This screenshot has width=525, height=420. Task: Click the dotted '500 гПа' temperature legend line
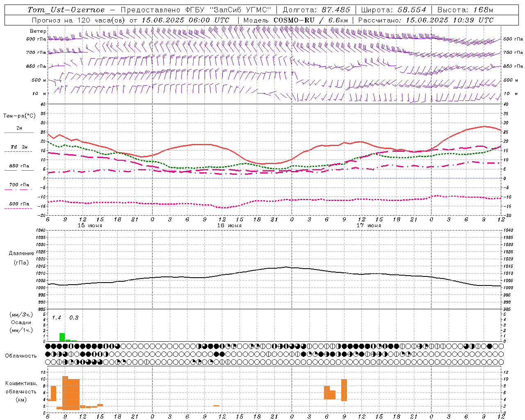click(x=18, y=208)
